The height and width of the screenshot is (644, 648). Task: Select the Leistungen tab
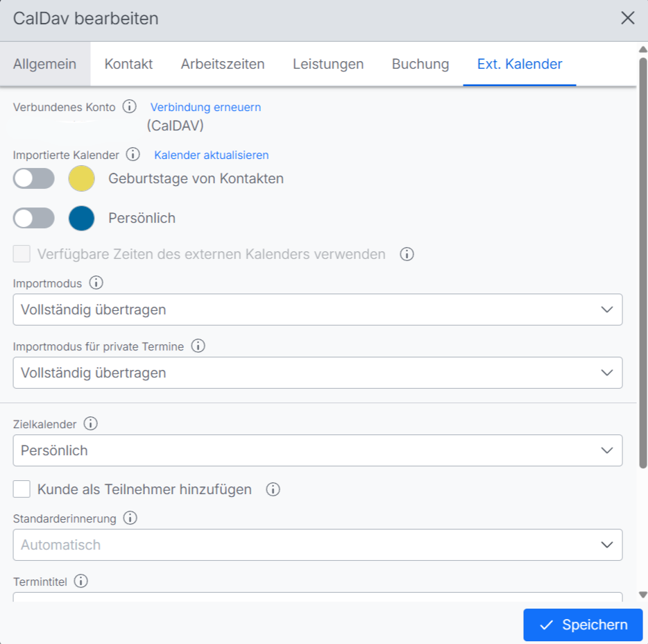328,64
